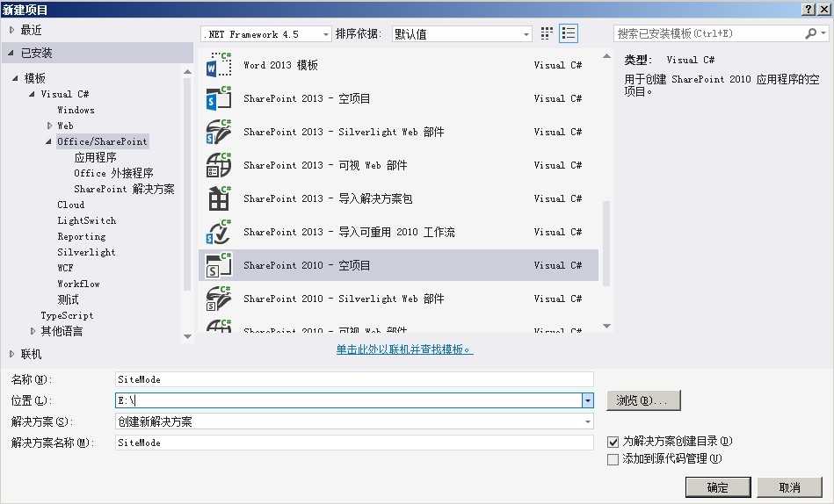Click SharePoint 2013 visual Web part icon
The width and height of the screenshot is (834, 504).
click(219, 165)
